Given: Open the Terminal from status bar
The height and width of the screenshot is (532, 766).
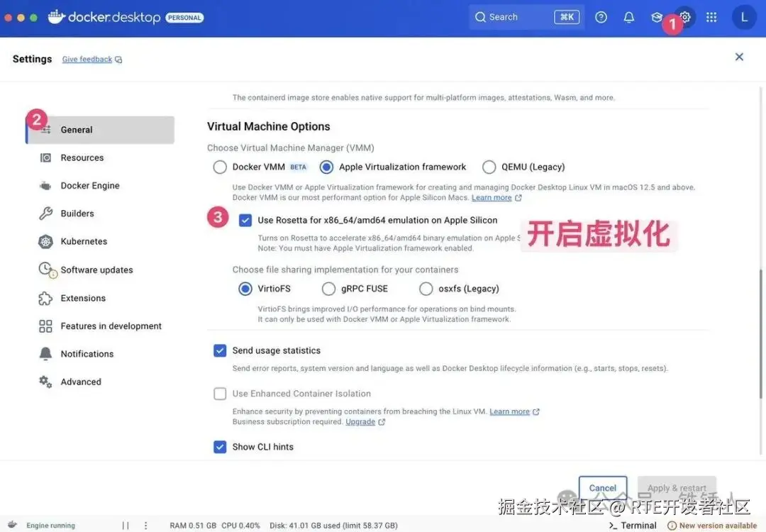Looking at the screenshot, I should (633, 526).
